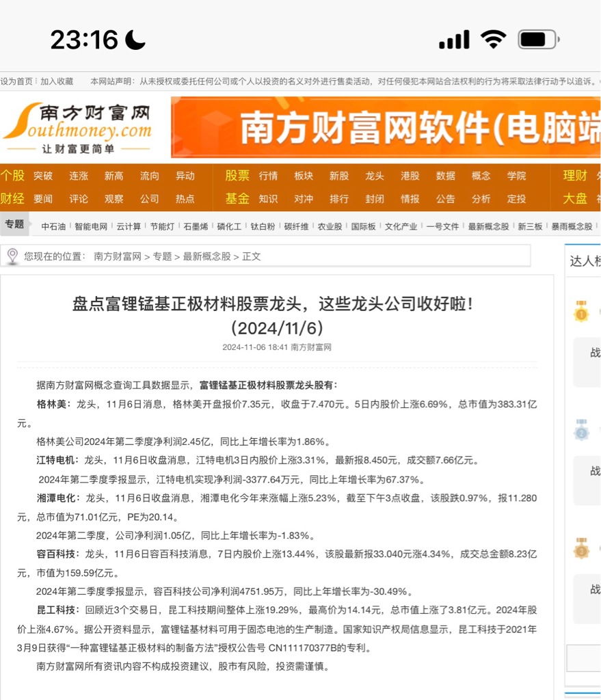Open the 中石油 topic link
Screen dimensions: 601x700
[x=53, y=227]
